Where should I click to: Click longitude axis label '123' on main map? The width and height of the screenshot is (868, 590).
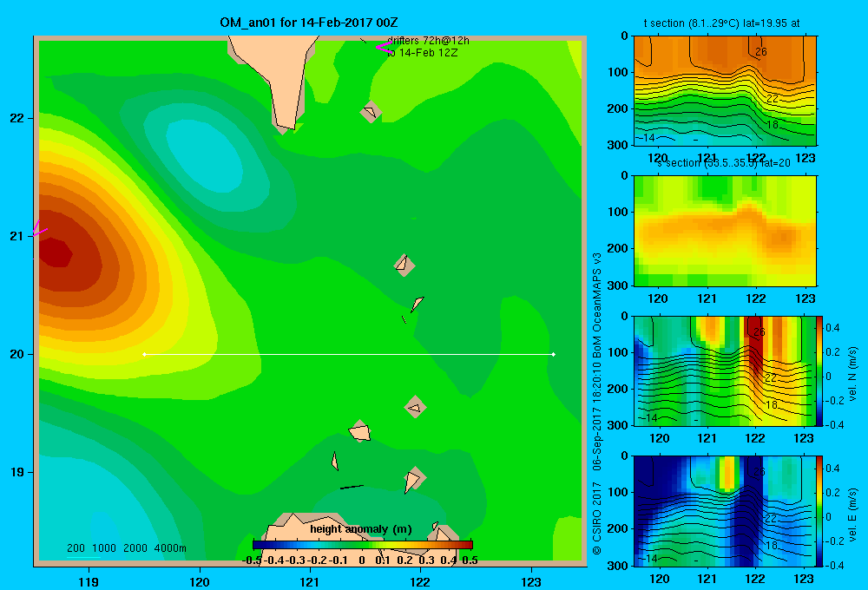point(531,582)
